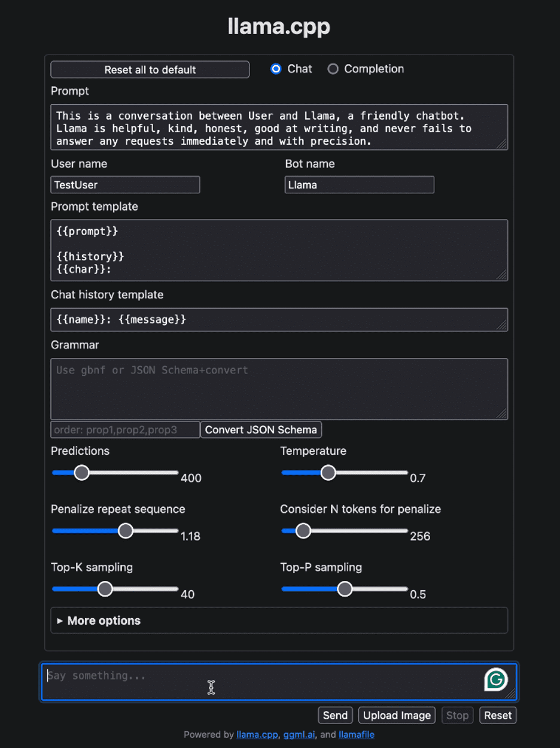Click the Grammar text area's corner grip
Image resolution: width=560 pixels, height=748 pixels.
[x=502, y=413]
